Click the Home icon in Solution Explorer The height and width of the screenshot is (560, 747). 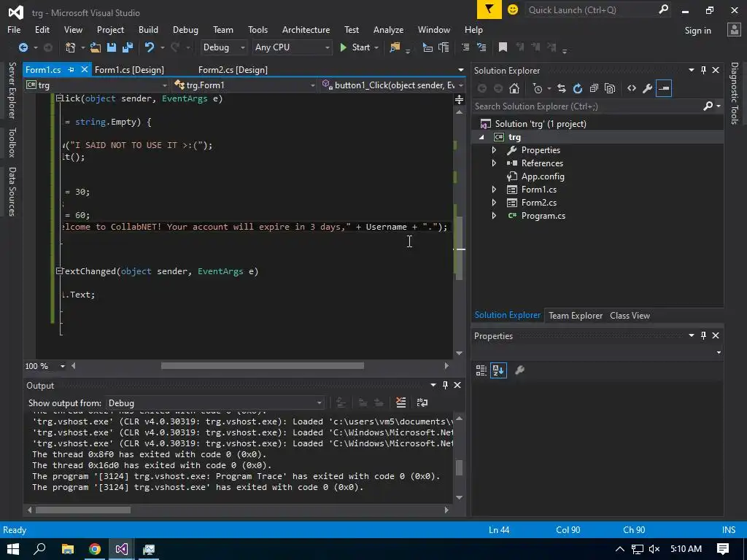tap(514, 88)
